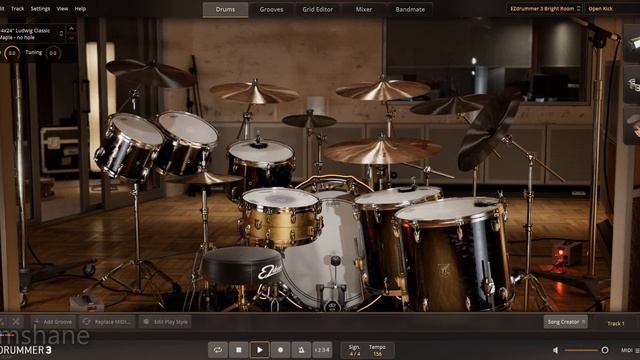Toggle the metronome icon
Viewport: 640px width, 360px height.
[x=301, y=350]
